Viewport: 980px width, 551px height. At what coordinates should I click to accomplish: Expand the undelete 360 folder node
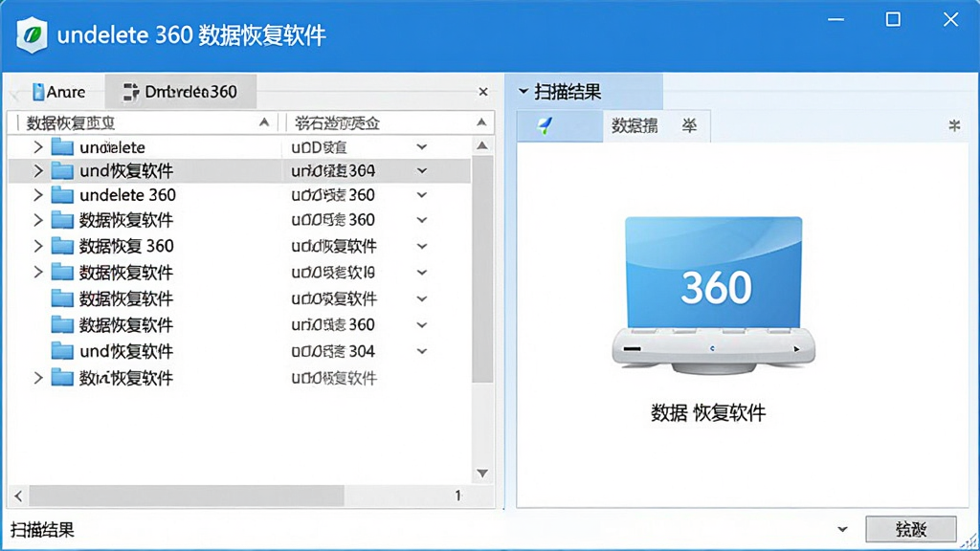[x=38, y=195]
